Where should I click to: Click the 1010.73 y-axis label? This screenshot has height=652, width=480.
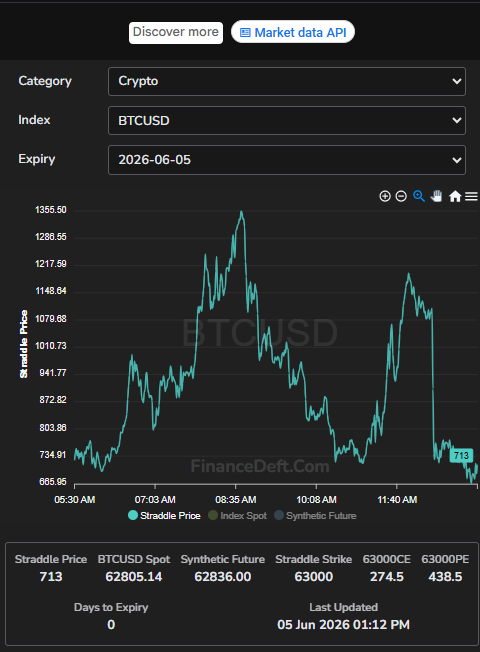tap(51, 346)
